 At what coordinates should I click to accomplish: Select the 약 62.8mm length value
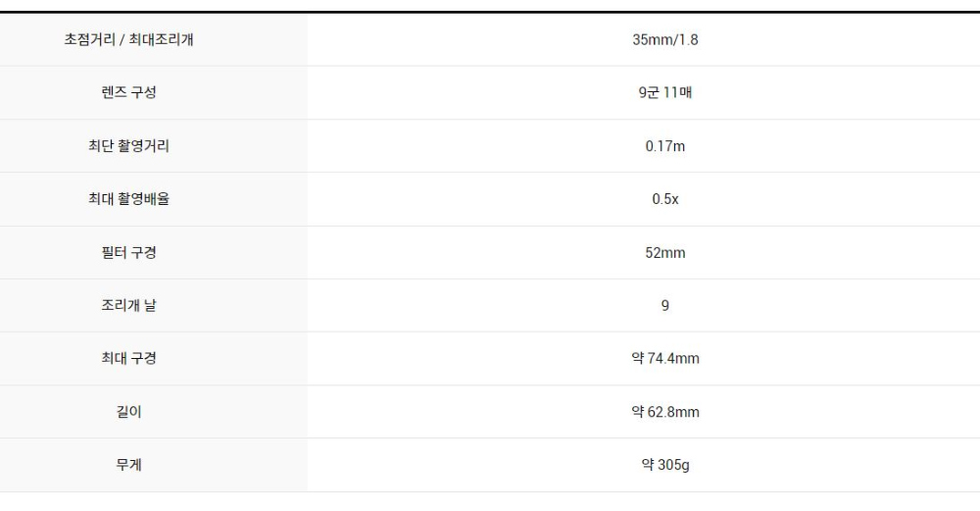665,412
